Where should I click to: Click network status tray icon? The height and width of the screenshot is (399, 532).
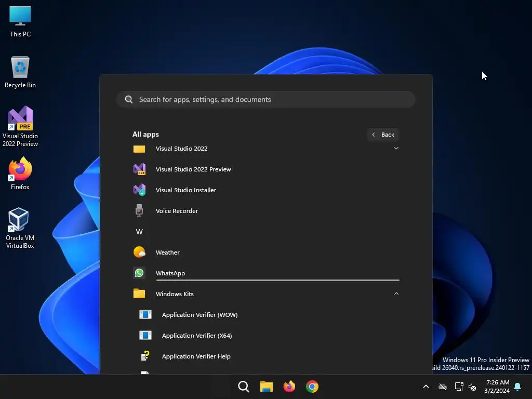(x=459, y=387)
